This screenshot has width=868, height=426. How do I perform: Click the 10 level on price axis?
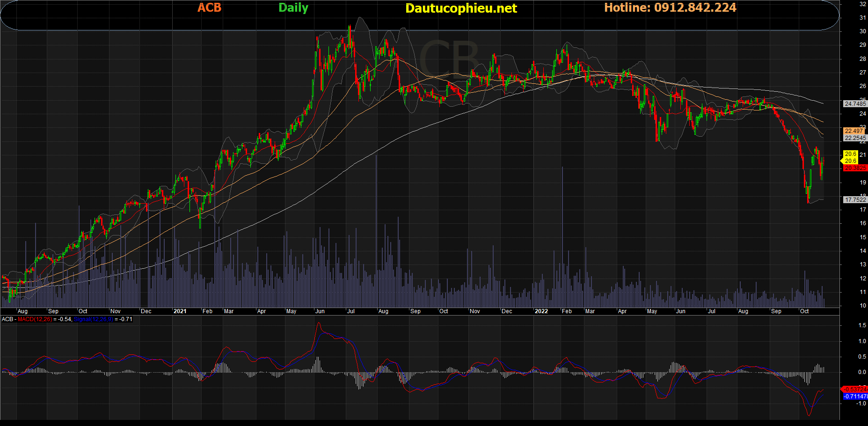[862, 306]
